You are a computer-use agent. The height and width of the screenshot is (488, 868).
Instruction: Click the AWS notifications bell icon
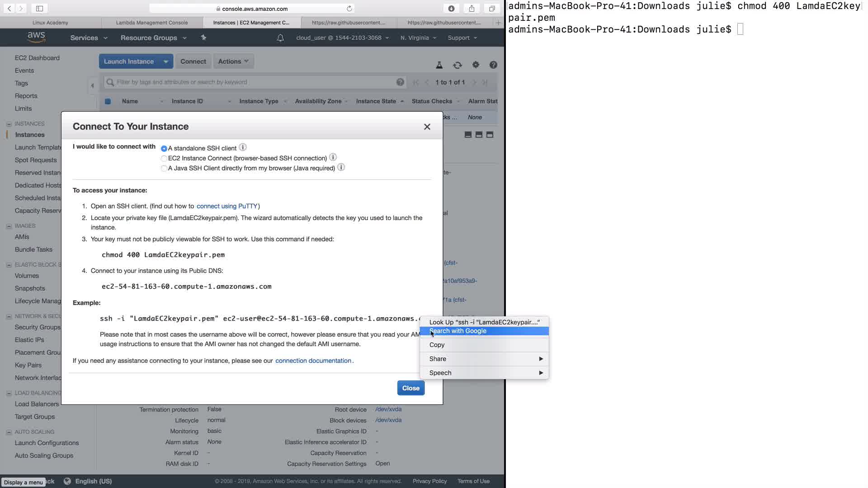click(280, 38)
